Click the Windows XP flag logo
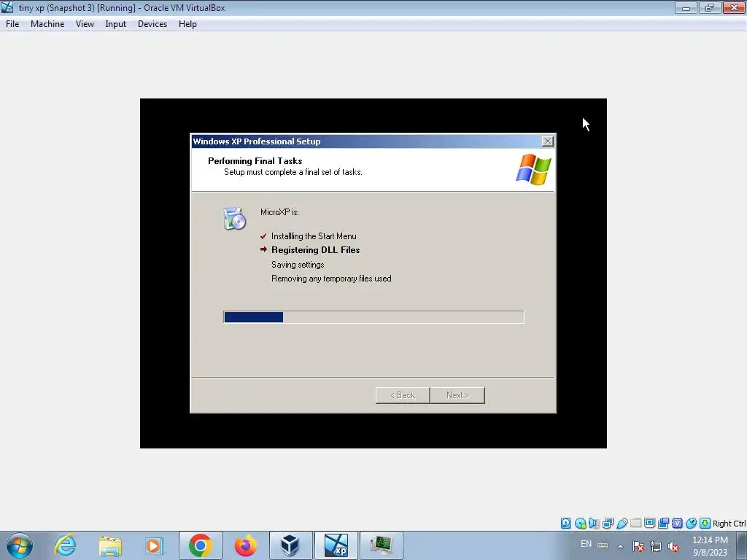Image resolution: width=747 pixels, height=560 pixels. 533,169
